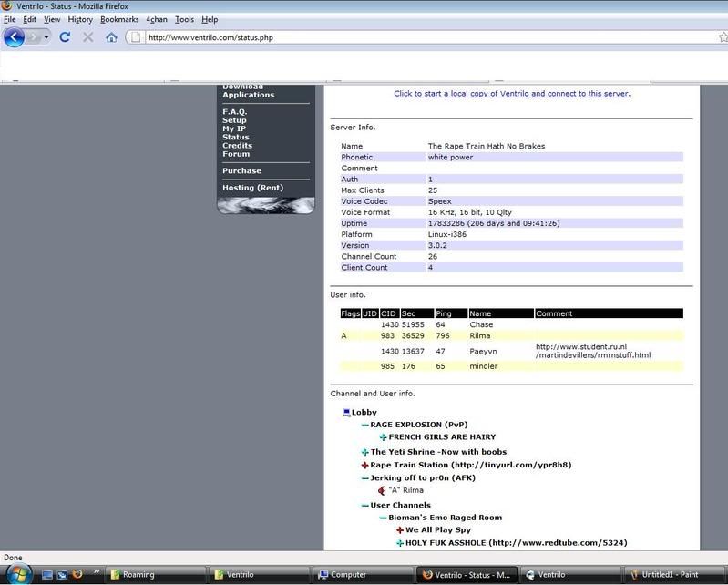Reload the page with the refresh icon
The width and height of the screenshot is (728, 585).
pyautogui.click(x=65, y=37)
